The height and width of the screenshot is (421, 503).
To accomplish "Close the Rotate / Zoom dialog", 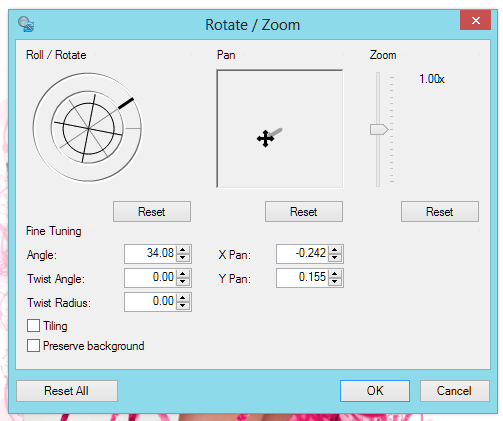I will [x=475, y=20].
